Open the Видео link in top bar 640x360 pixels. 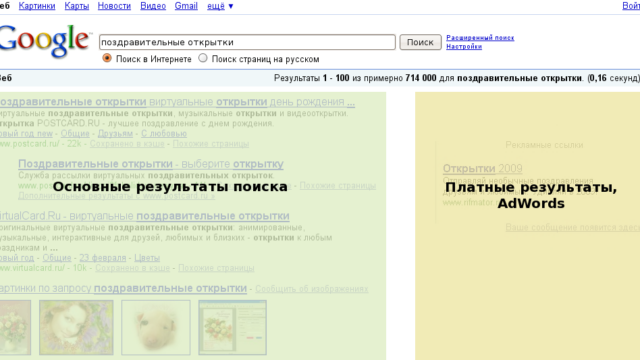coord(153,6)
